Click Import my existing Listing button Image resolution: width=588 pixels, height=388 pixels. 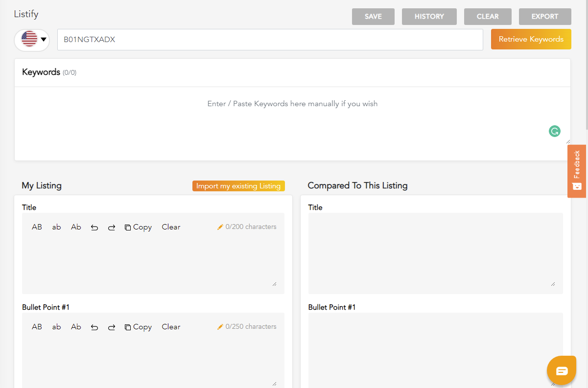(x=238, y=186)
